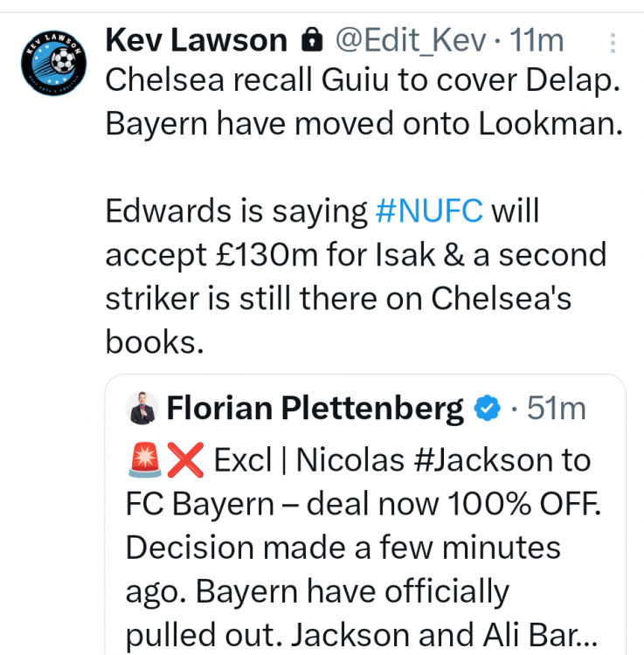Open the #NUFC hashtag

pyautogui.click(x=428, y=210)
